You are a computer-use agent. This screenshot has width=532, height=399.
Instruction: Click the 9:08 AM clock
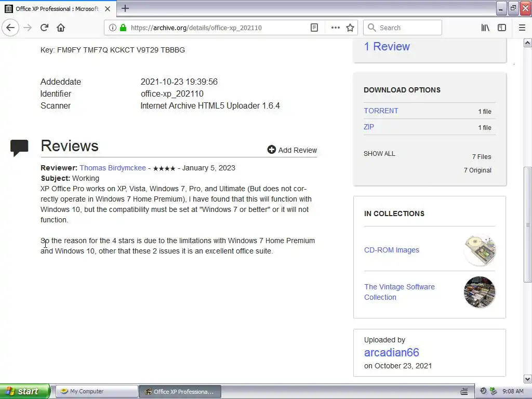[513, 392]
